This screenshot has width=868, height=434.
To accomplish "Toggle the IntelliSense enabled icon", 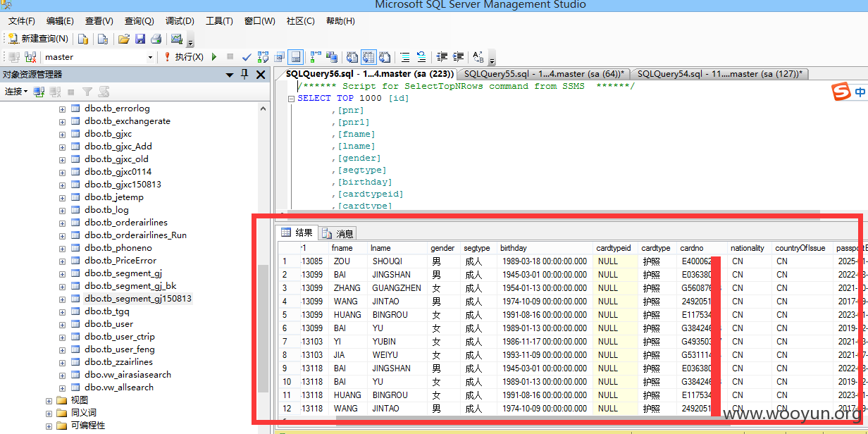I will (x=296, y=57).
